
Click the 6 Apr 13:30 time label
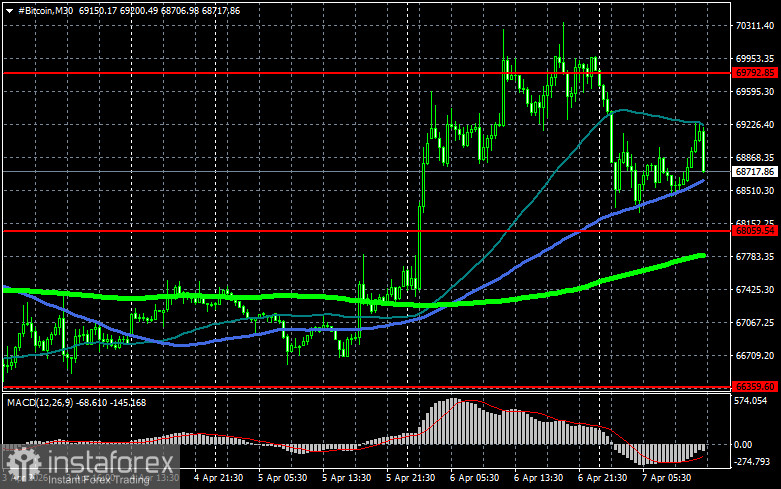[538, 478]
